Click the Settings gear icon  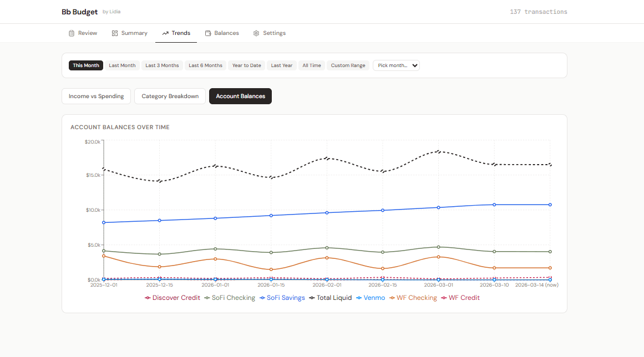(x=256, y=33)
